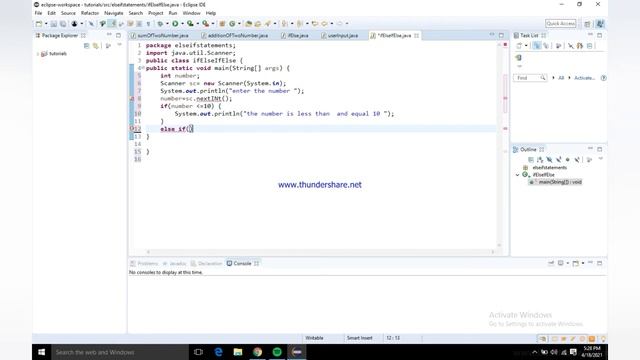Switch to sumOfTwoNumber.java tab

[x=163, y=36]
